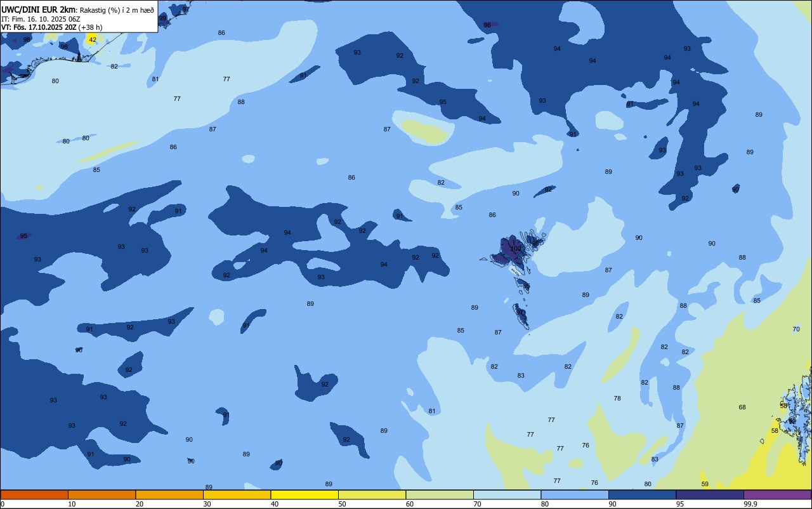Click the title text 'UWC/DINI EUR 2km'
Screen dimensions: 812x509
(39, 10)
